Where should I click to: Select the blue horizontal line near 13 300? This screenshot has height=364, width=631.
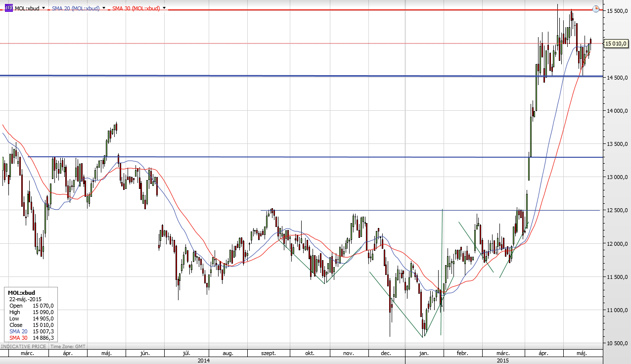pos(316,157)
